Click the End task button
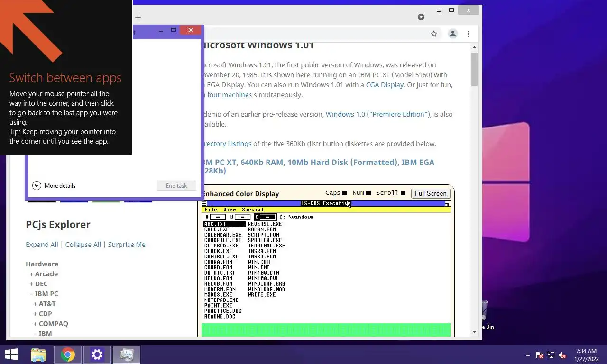The width and height of the screenshot is (607, 364). (x=176, y=186)
